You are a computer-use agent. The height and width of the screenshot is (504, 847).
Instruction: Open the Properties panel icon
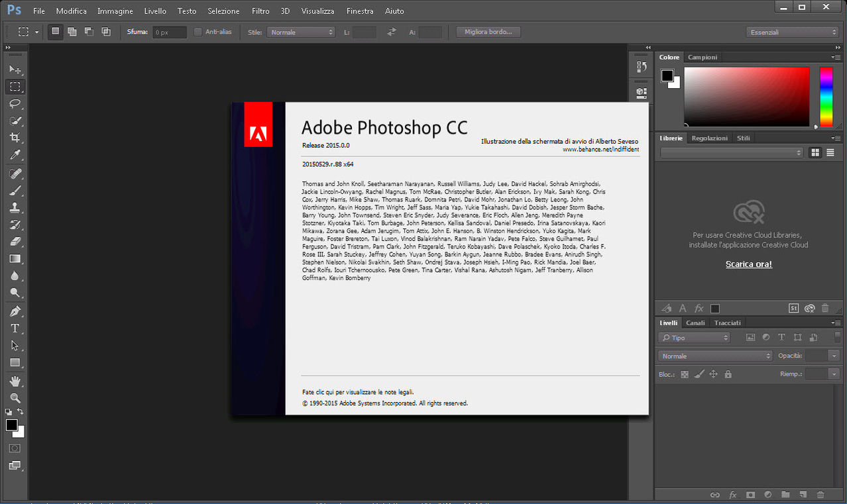point(641,92)
